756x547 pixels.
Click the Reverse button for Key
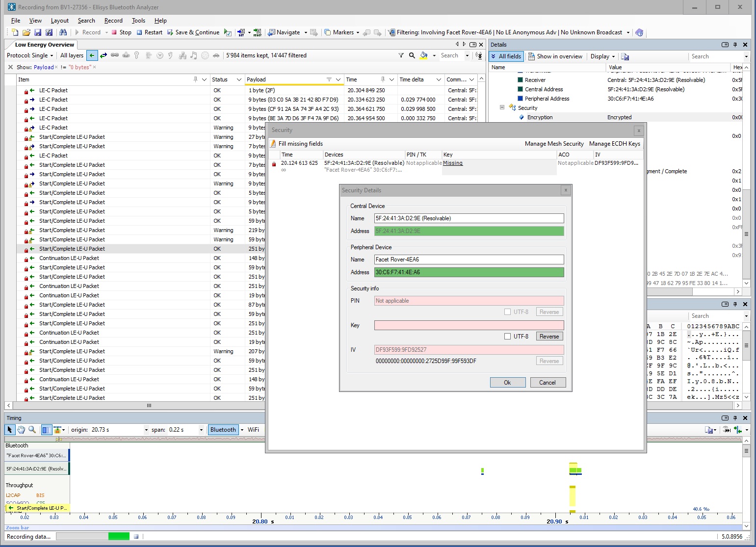coord(549,337)
